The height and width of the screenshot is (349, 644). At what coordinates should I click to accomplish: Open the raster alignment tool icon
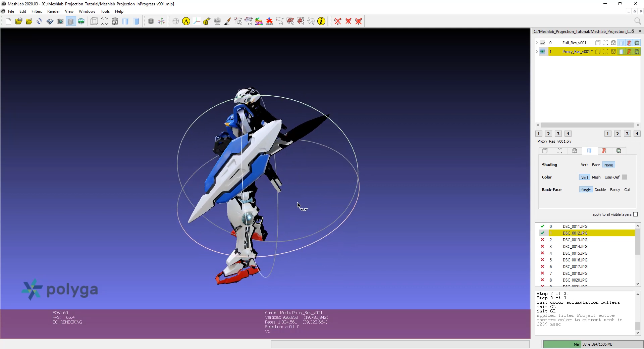[x=217, y=21]
